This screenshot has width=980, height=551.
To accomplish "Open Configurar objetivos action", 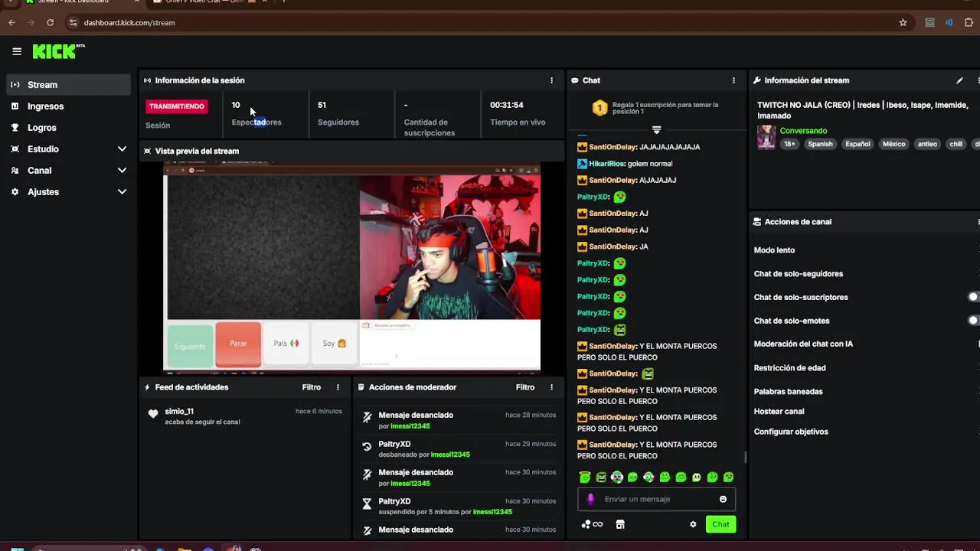I will click(791, 432).
